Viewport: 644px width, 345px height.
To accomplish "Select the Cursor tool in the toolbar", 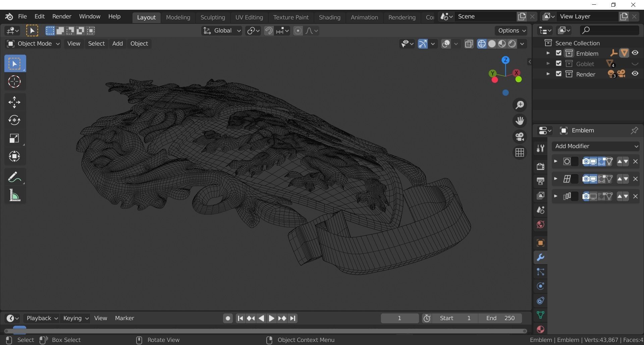I will coord(14,81).
